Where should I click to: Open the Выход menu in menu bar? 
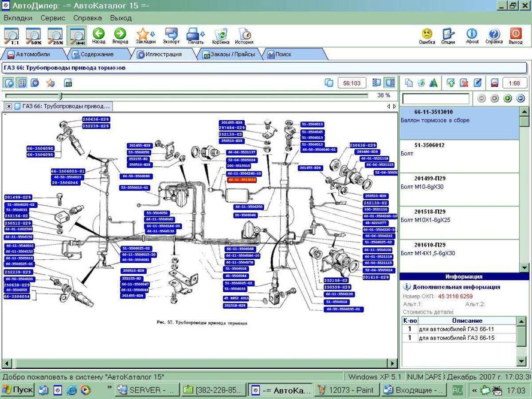[x=121, y=18]
